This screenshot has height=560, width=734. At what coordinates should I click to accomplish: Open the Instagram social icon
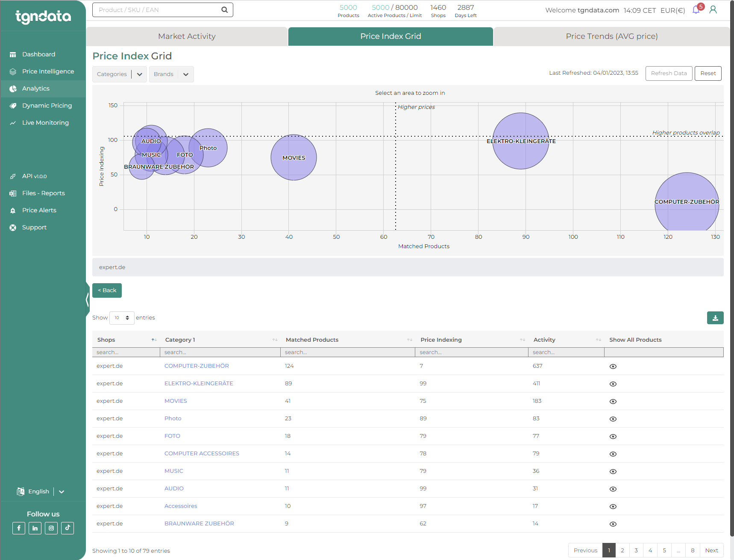51,528
